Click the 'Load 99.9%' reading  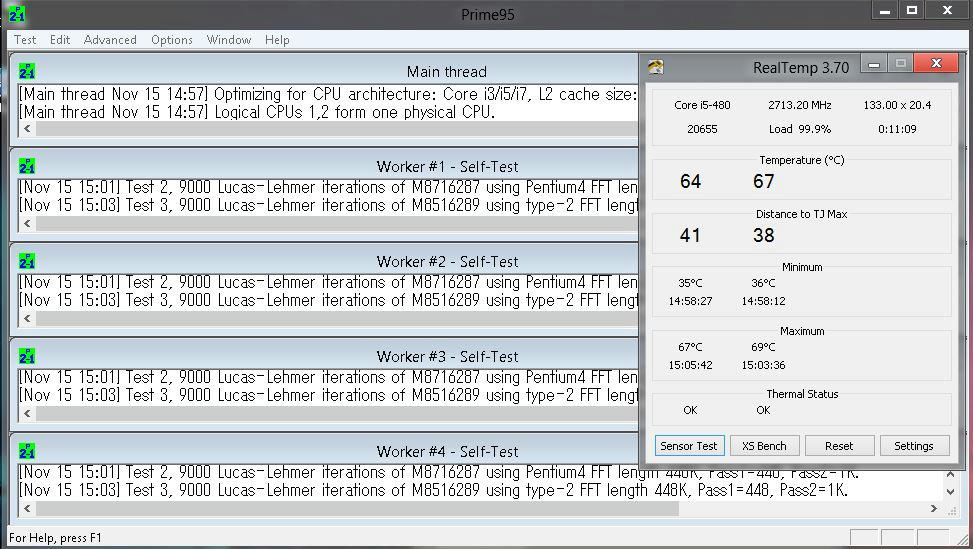point(800,129)
